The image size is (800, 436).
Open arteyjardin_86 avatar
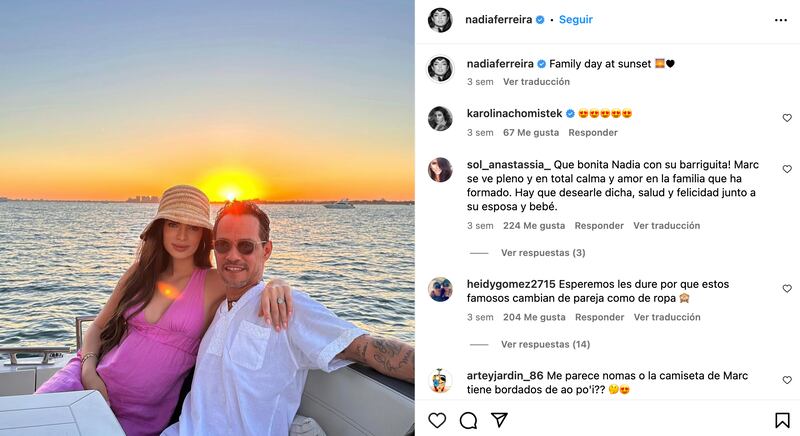pyautogui.click(x=440, y=381)
